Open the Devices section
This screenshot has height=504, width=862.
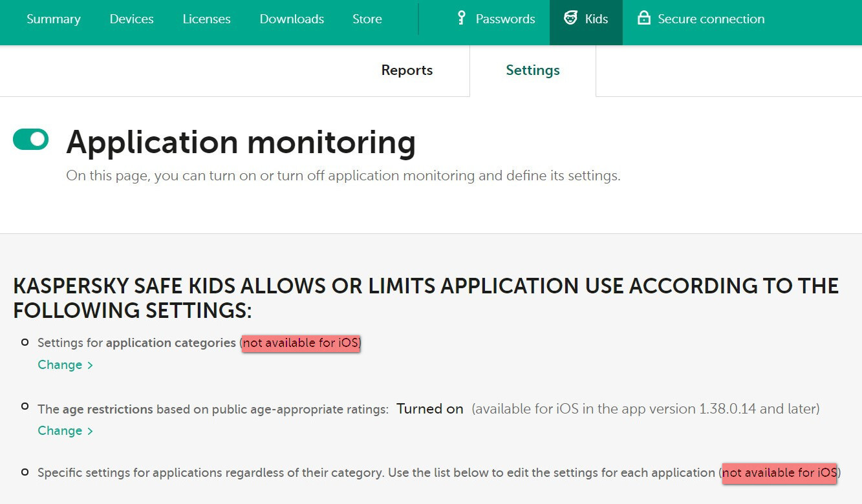pos(132,19)
